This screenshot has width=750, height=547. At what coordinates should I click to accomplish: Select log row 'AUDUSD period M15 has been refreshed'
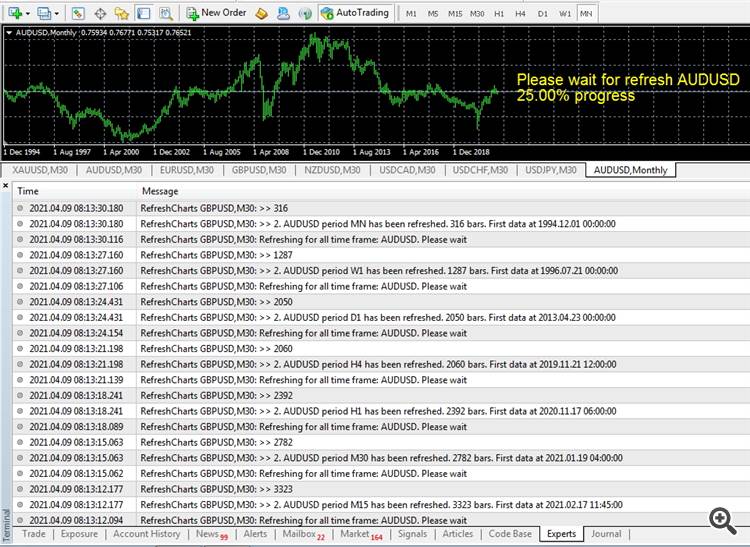pyautogui.click(x=381, y=505)
